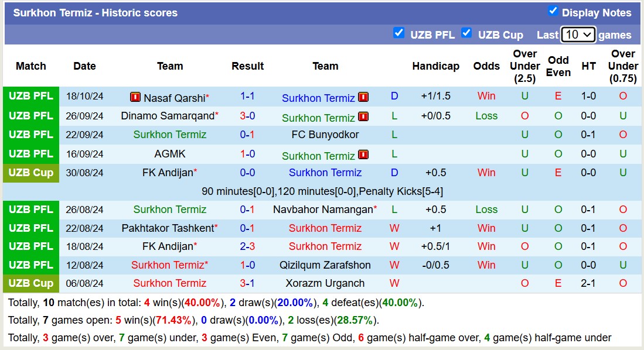Open FC Bunyodkor team page
Viewport: 644px width, 350px height.
click(325, 135)
